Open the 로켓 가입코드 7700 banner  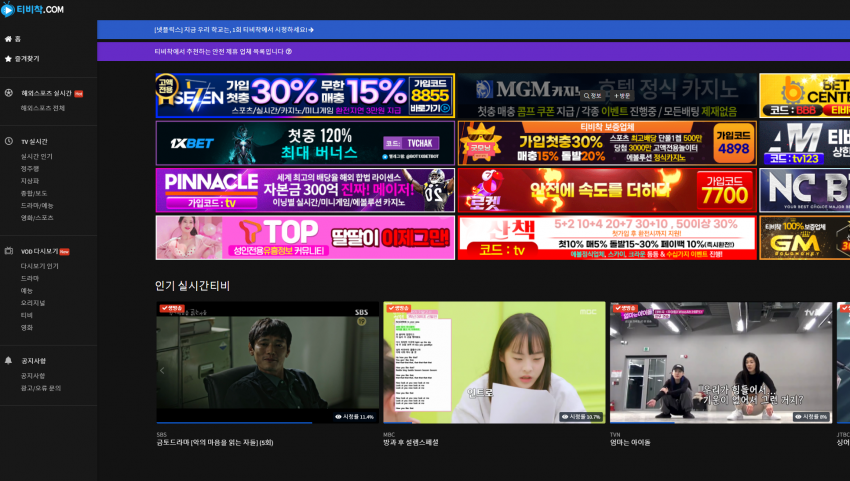607,190
